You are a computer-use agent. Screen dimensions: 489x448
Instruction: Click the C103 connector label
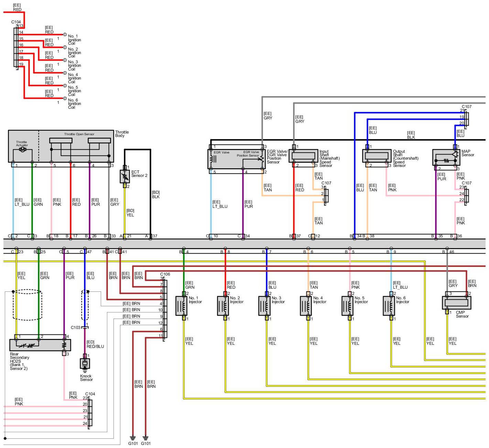click(x=75, y=328)
